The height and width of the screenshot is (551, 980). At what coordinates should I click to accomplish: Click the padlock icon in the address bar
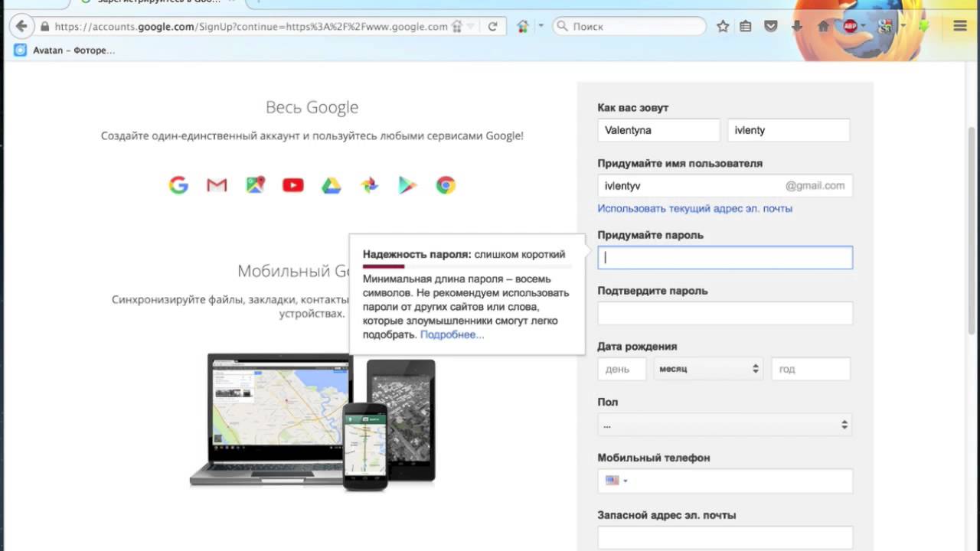45,26
